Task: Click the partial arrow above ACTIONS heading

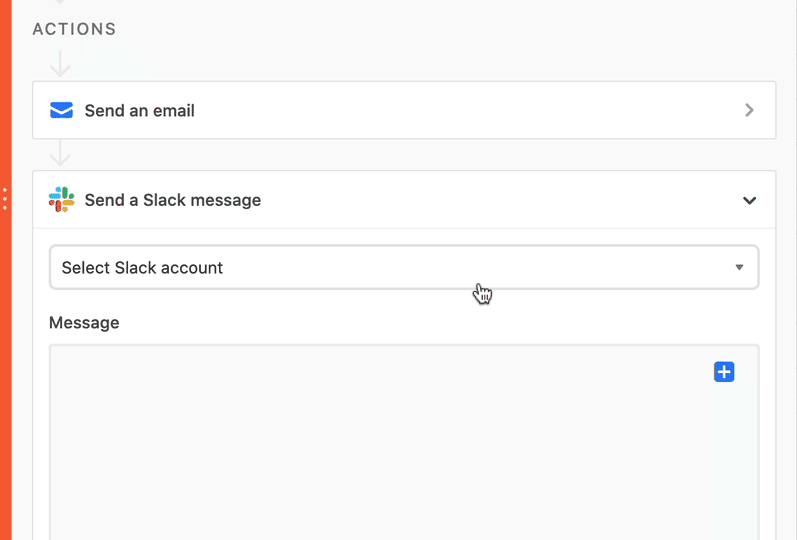Action: click(60, 2)
